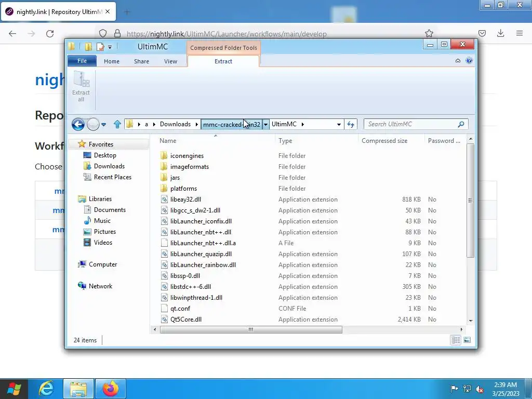This screenshot has height=399, width=532.
Task: Open Desktop in Favorites sidebar
Action: pos(105,155)
